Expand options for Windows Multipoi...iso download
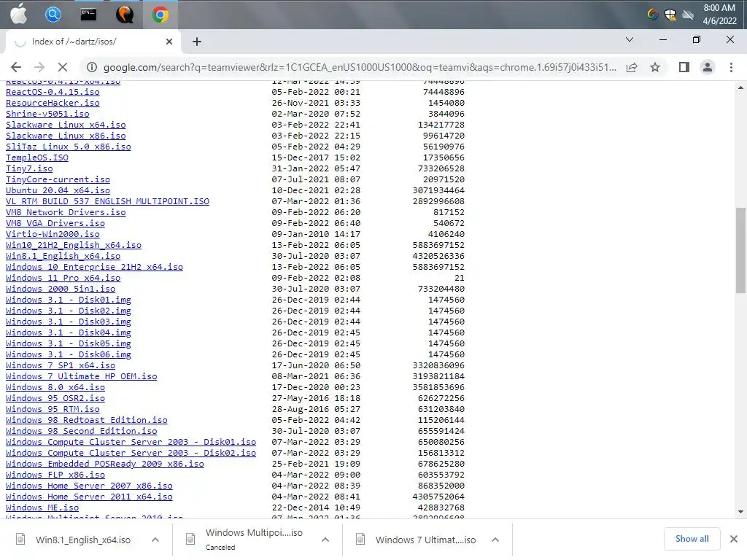This screenshot has height=560, width=747. pos(325,540)
